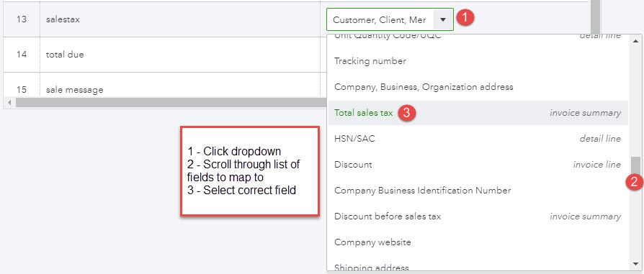Choose 'Company, Business, Organization address' option
644x274 pixels.
click(478, 87)
